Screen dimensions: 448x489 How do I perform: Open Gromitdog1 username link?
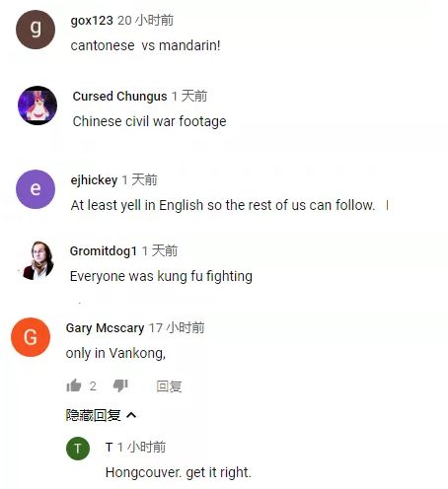104,251
